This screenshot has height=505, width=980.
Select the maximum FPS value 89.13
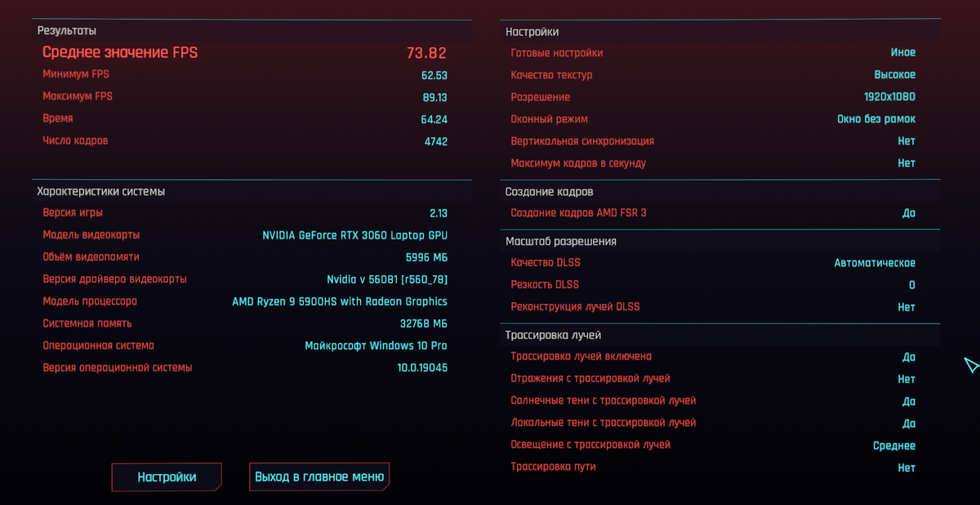tap(434, 97)
